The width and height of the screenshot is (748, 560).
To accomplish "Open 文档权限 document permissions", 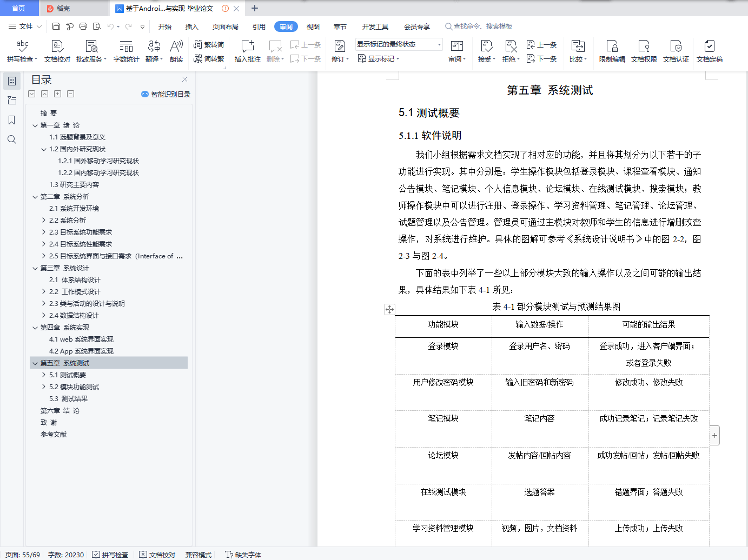I will (x=644, y=51).
